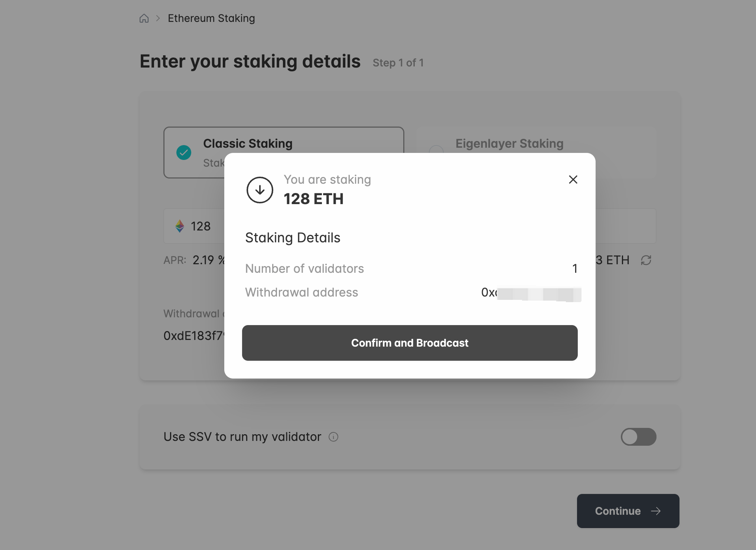Click the home icon in breadcrumb
This screenshot has width=756, height=550.
[x=144, y=18]
